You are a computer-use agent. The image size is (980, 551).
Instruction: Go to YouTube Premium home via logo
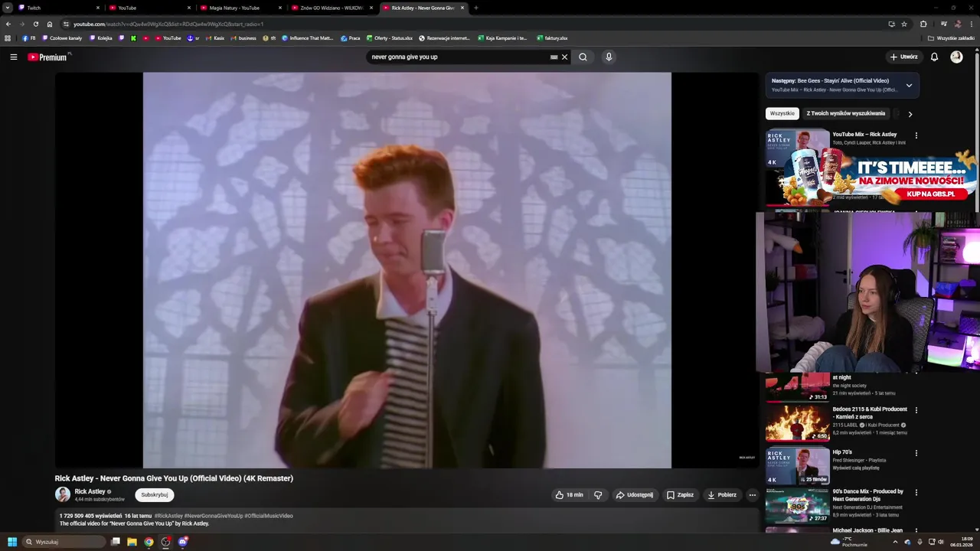[x=47, y=57]
